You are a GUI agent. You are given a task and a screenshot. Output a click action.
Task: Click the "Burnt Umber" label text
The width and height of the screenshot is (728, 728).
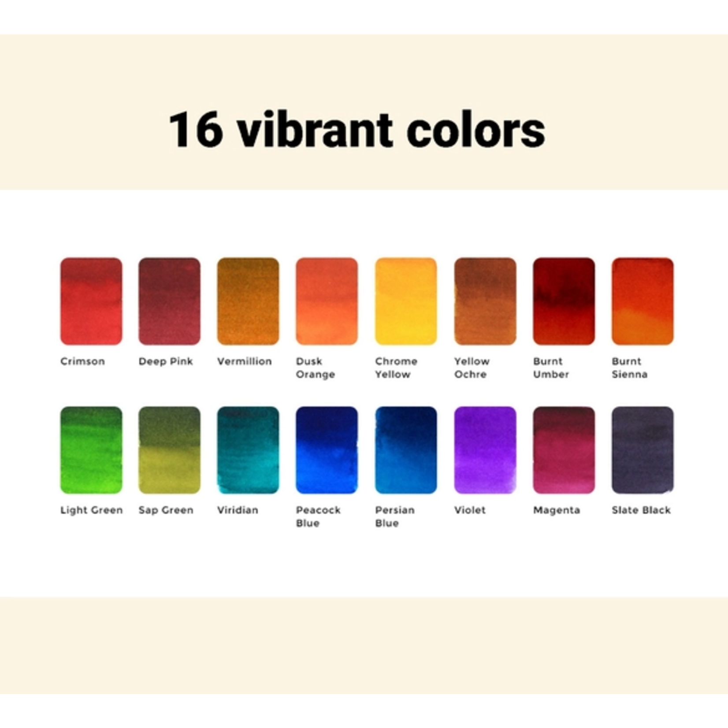point(551,368)
